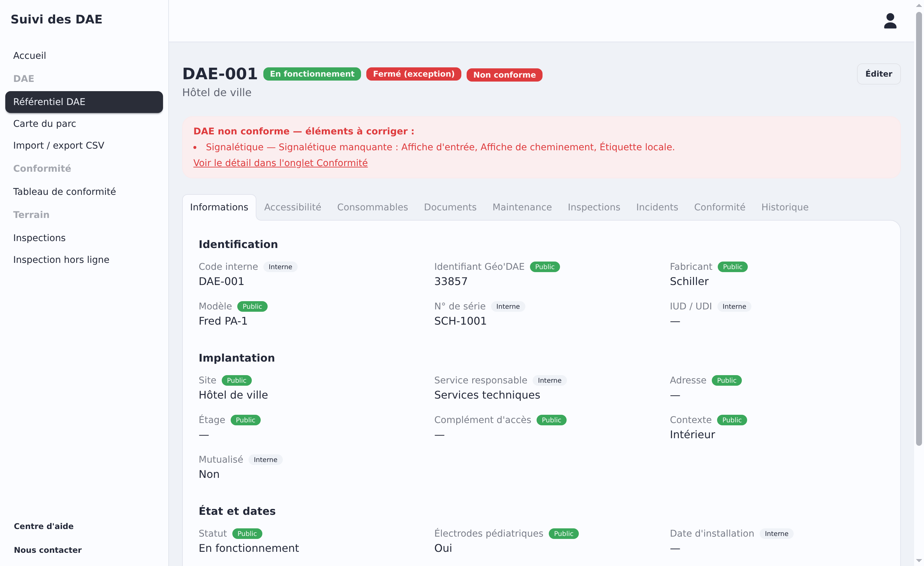Follow the 'Voir le détail dans l'onglet Conformité' link
This screenshot has height=566, width=924.
pos(280,163)
